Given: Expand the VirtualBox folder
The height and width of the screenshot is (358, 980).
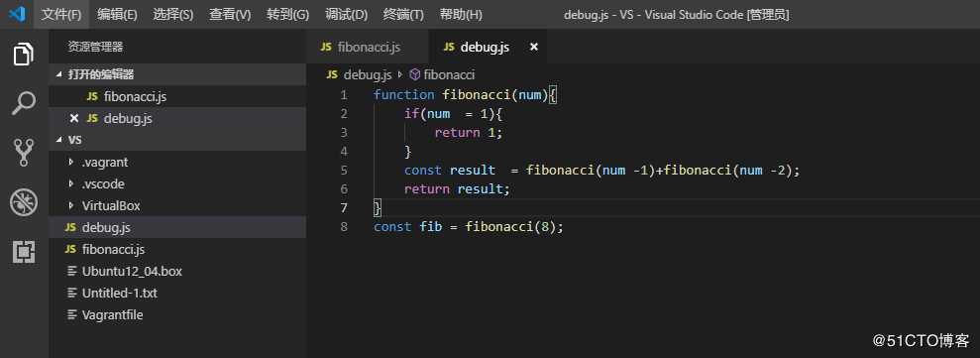Looking at the screenshot, I should click(x=71, y=206).
